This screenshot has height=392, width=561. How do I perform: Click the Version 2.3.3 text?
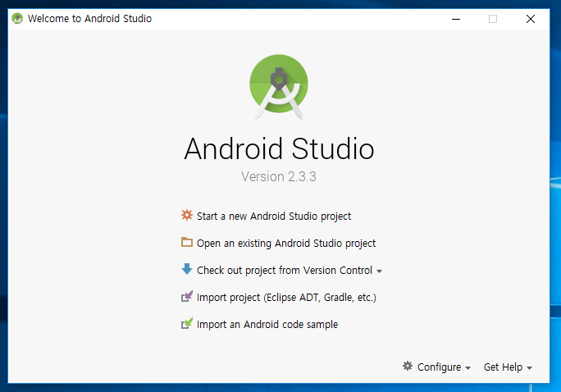click(279, 176)
